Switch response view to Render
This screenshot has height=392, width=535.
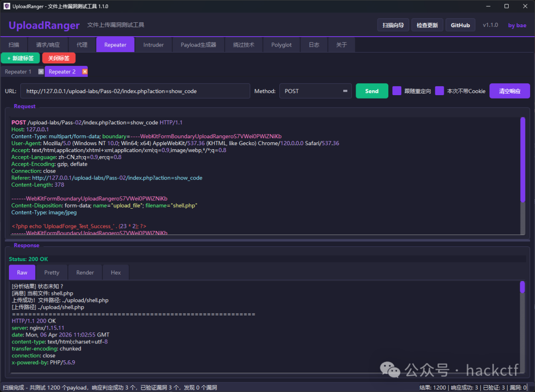pyautogui.click(x=85, y=273)
